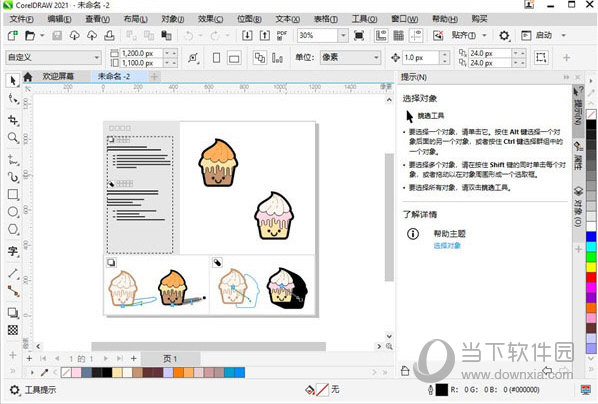Open the 对象 docker side tab
Image resolution: width=598 pixels, height=404 pixels.
[579, 206]
